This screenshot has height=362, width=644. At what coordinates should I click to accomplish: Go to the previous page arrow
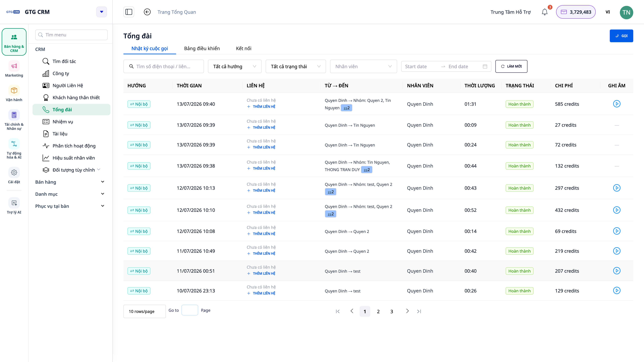(x=352, y=311)
